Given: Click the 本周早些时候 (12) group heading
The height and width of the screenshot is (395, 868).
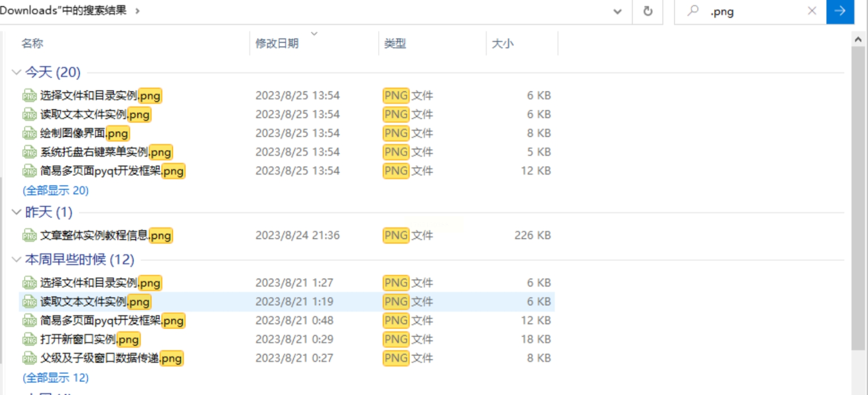Looking at the screenshot, I should tap(80, 260).
